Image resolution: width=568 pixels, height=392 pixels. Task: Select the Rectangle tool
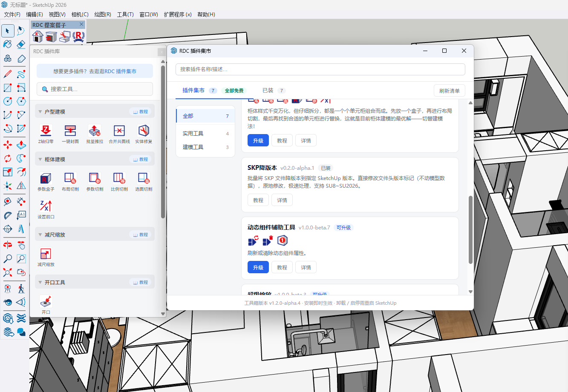(8, 88)
